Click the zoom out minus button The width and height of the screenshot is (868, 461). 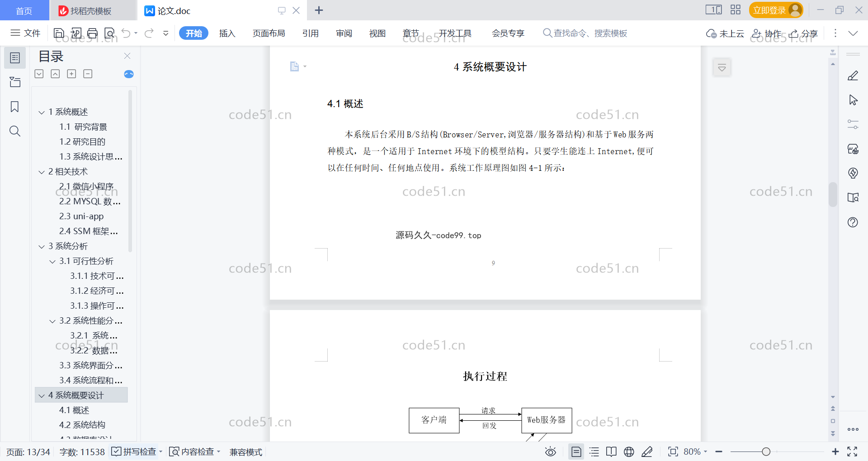(719, 452)
